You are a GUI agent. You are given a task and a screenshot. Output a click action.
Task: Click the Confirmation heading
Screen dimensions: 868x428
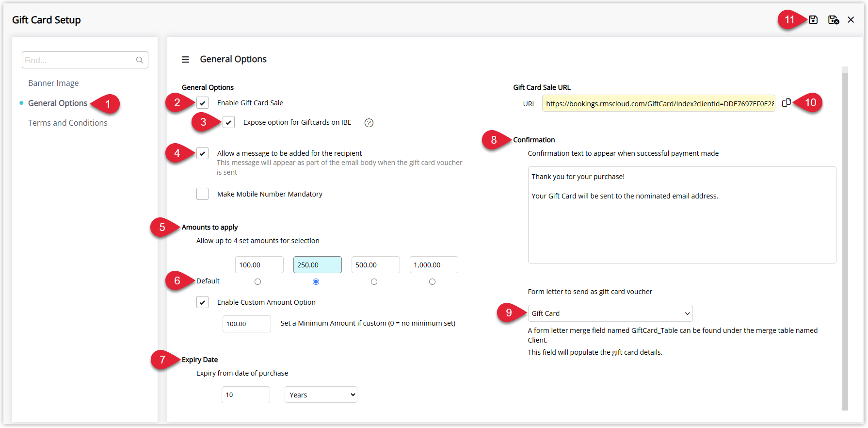[x=534, y=140]
